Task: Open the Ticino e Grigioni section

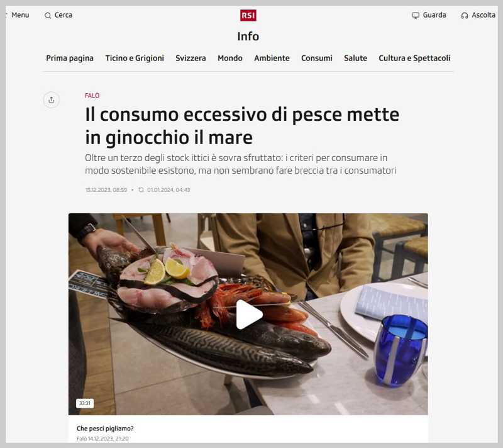Action: pos(135,58)
